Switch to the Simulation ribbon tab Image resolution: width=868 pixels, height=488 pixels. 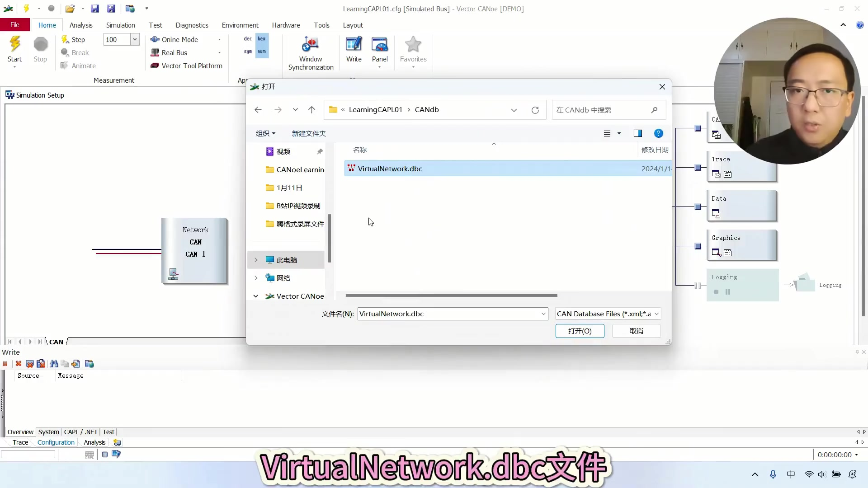[121, 25]
